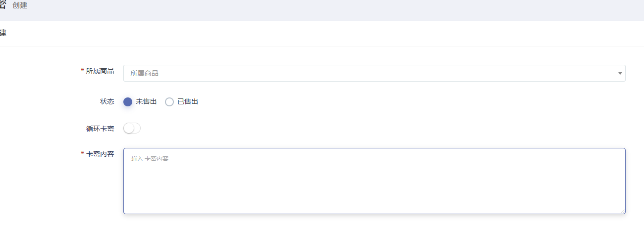Click the 卡密内容 field label
The height and width of the screenshot is (229, 644).
[x=100, y=154]
